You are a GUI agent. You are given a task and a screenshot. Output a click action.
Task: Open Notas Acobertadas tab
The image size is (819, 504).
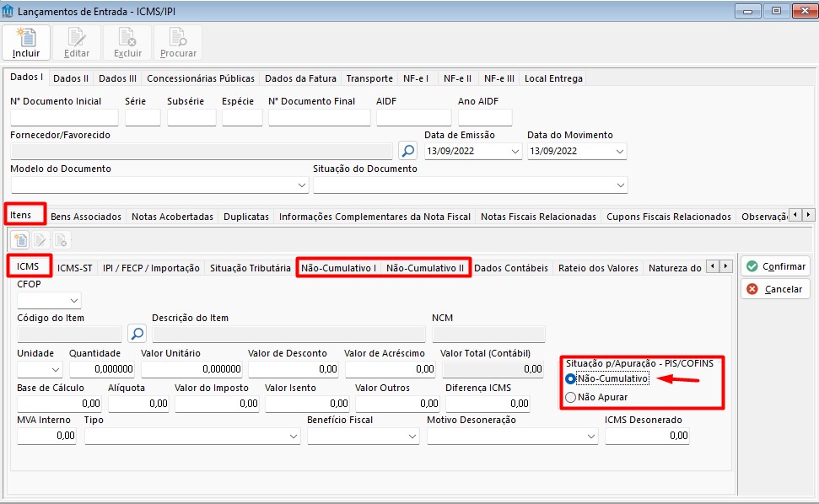(x=172, y=217)
